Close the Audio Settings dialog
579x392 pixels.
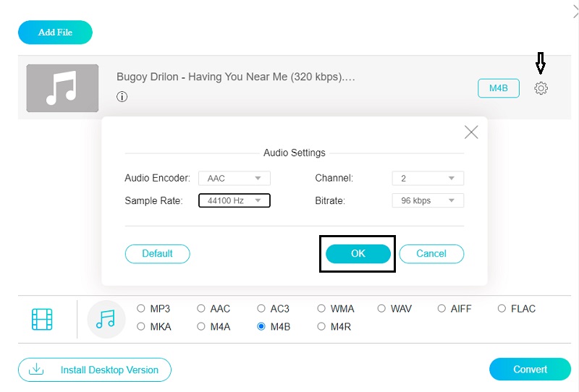(471, 132)
